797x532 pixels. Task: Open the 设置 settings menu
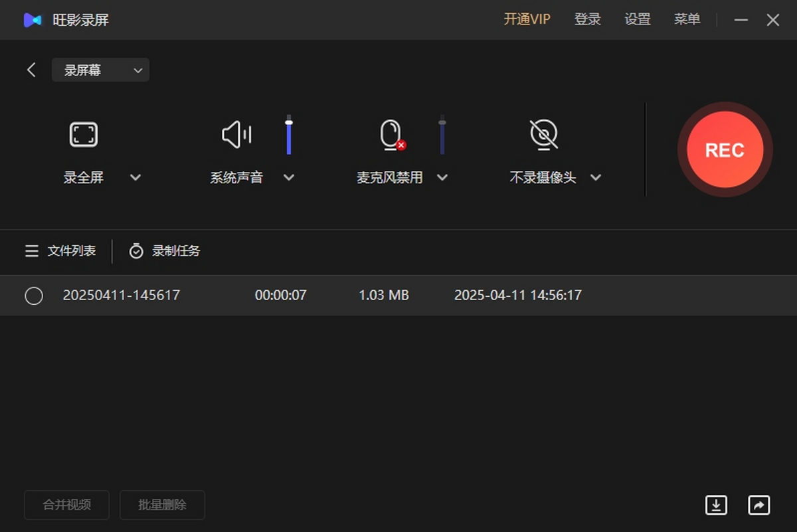[638, 20]
